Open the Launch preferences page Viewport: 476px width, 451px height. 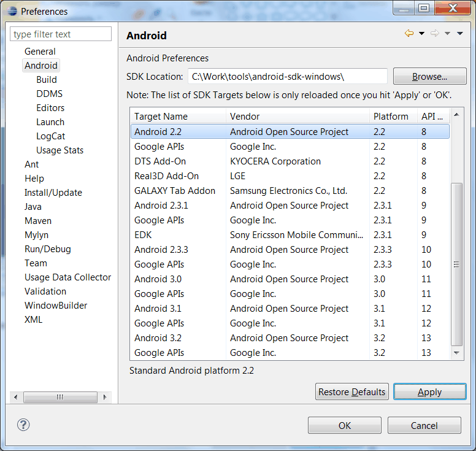pos(50,121)
